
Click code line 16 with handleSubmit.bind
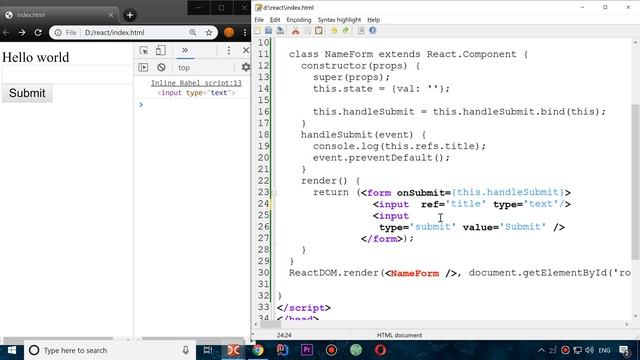coord(459,112)
